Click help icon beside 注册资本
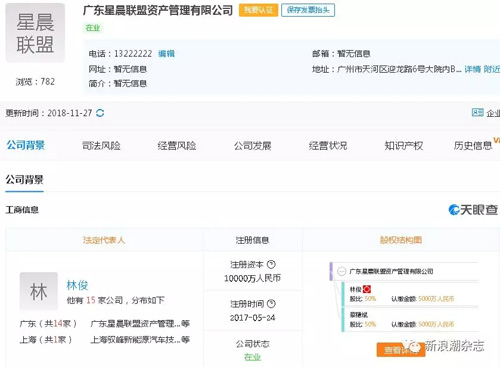The image size is (500, 367). 271,264
